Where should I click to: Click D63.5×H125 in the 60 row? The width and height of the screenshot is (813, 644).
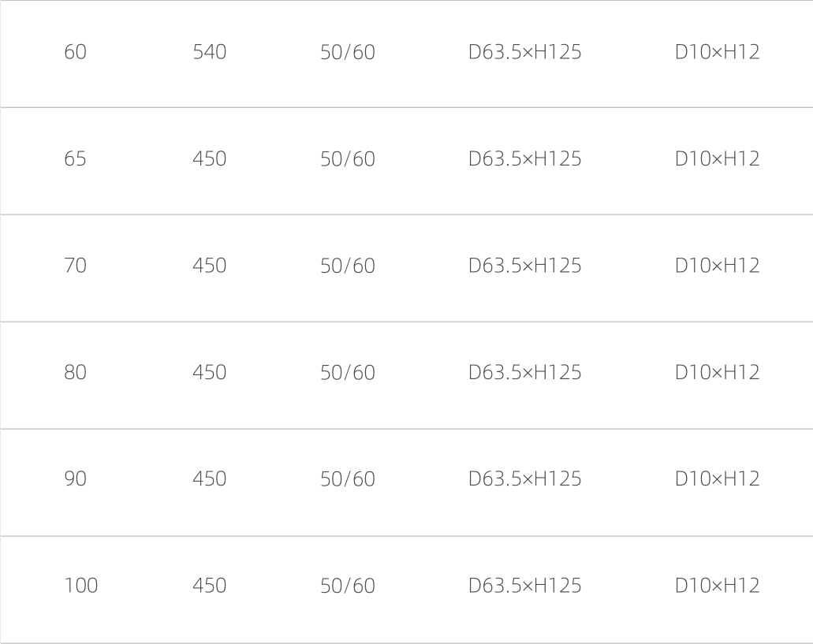(524, 53)
